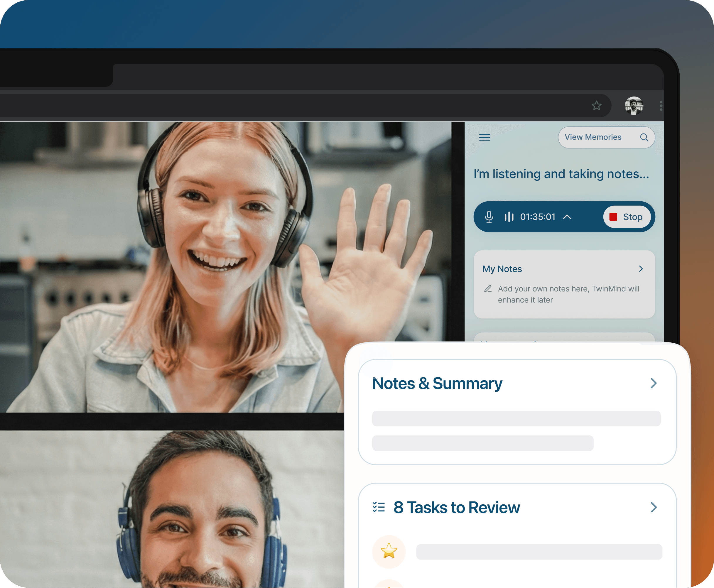Click the pencil icon in My Notes
The width and height of the screenshot is (714, 588).
point(488,289)
